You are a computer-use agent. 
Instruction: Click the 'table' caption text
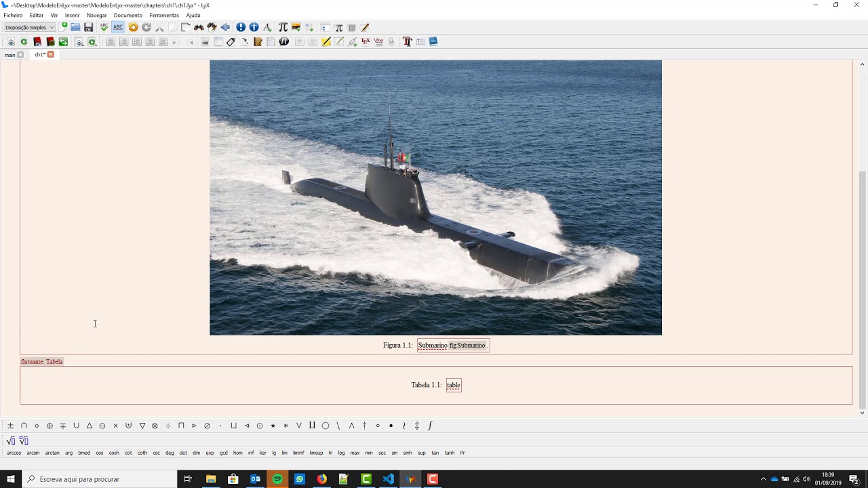coord(454,385)
